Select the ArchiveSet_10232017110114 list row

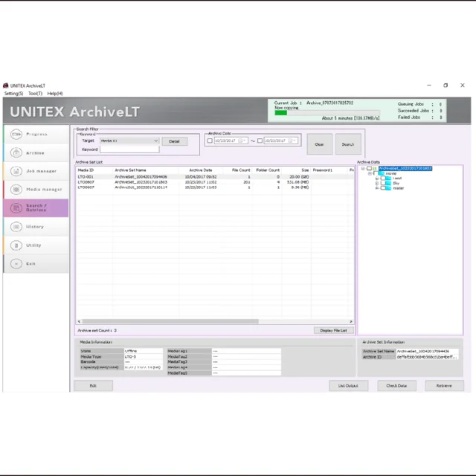coord(215,187)
